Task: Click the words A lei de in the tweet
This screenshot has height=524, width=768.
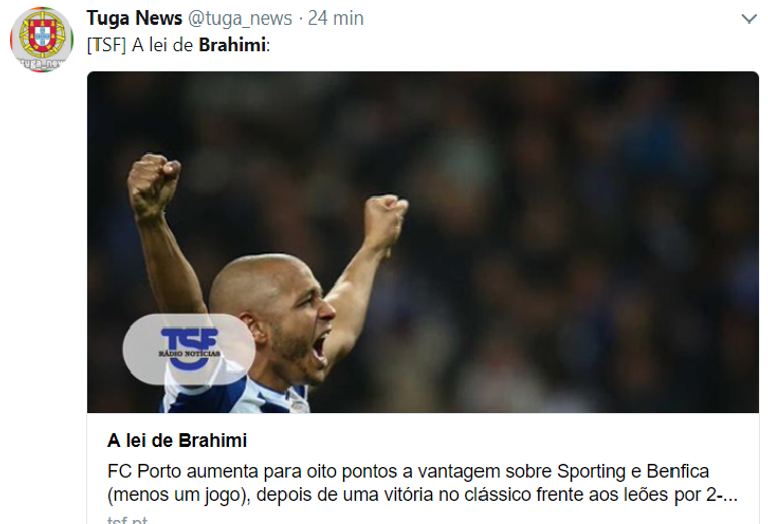Action: [x=162, y=45]
